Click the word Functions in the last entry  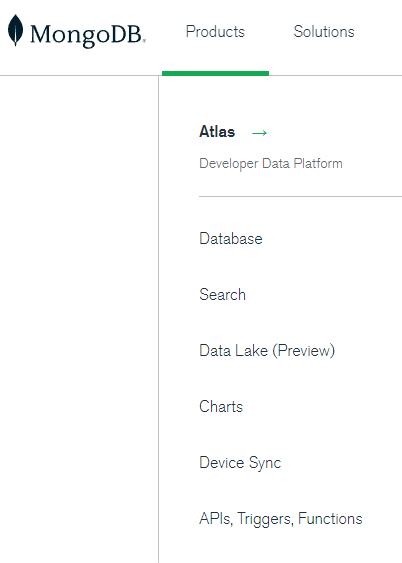click(x=330, y=519)
